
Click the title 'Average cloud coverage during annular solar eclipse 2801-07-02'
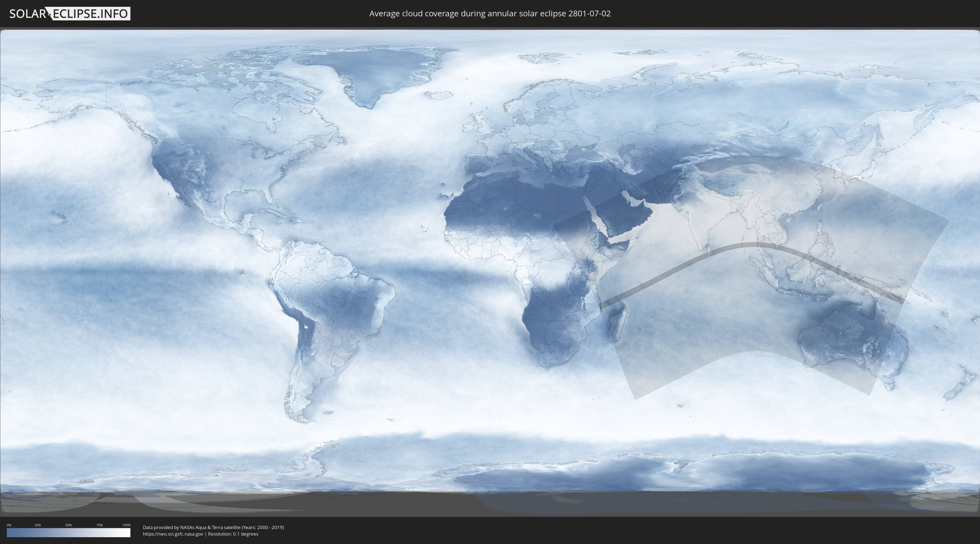(x=490, y=14)
